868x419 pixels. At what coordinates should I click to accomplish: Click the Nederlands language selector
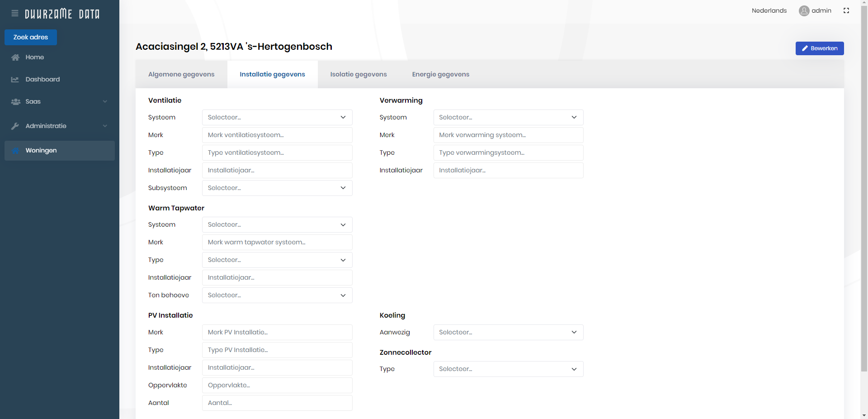pos(769,11)
